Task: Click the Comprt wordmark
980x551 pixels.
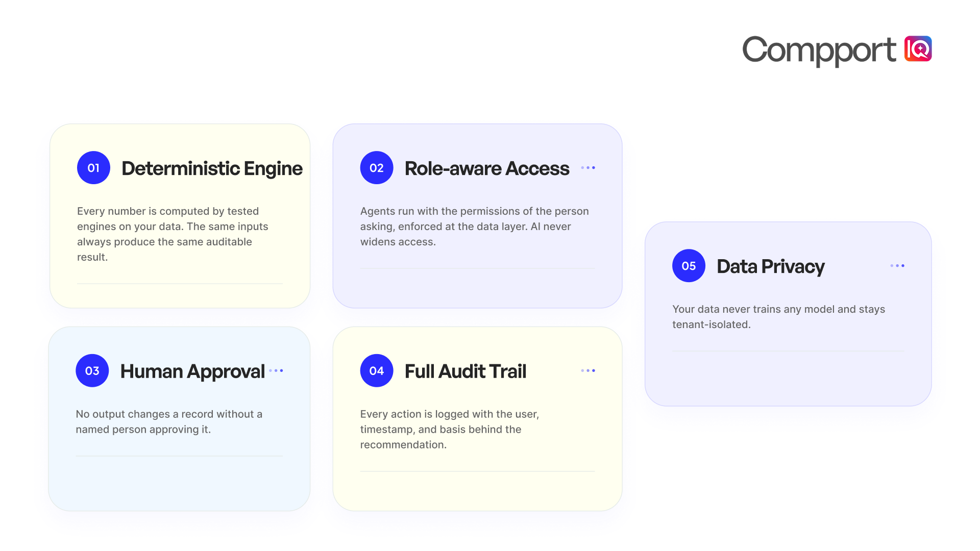Action: pos(819,51)
